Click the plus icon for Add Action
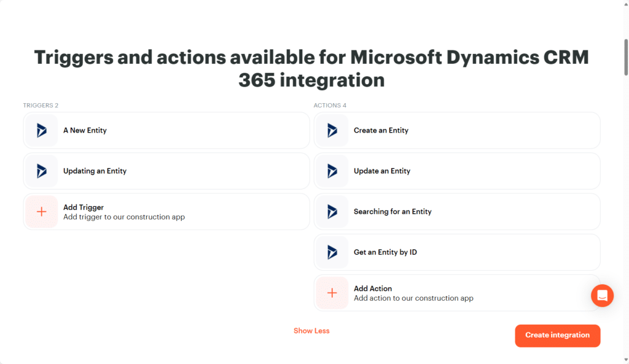The width and height of the screenshot is (629, 364). pyautogui.click(x=332, y=293)
